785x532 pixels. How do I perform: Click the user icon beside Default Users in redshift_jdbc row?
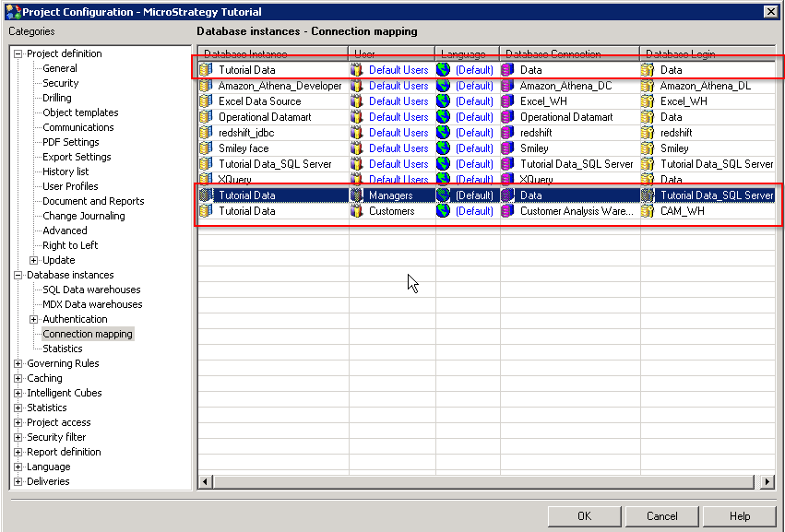(357, 132)
